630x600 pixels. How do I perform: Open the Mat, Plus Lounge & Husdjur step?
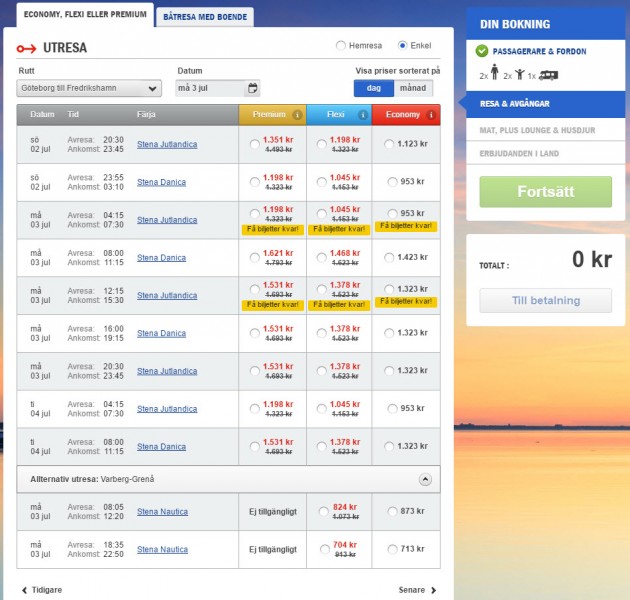(x=536, y=130)
